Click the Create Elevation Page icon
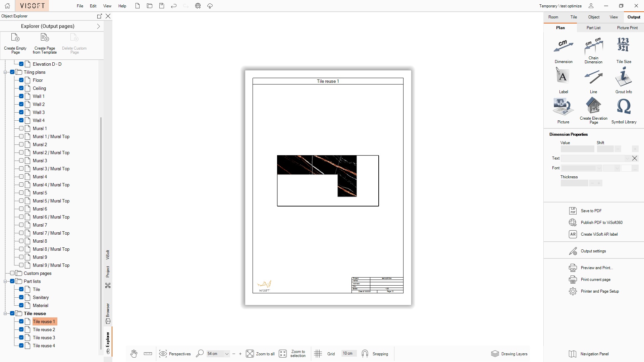Image resolution: width=644 pixels, height=362 pixels. pyautogui.click(x=593, y=106)
